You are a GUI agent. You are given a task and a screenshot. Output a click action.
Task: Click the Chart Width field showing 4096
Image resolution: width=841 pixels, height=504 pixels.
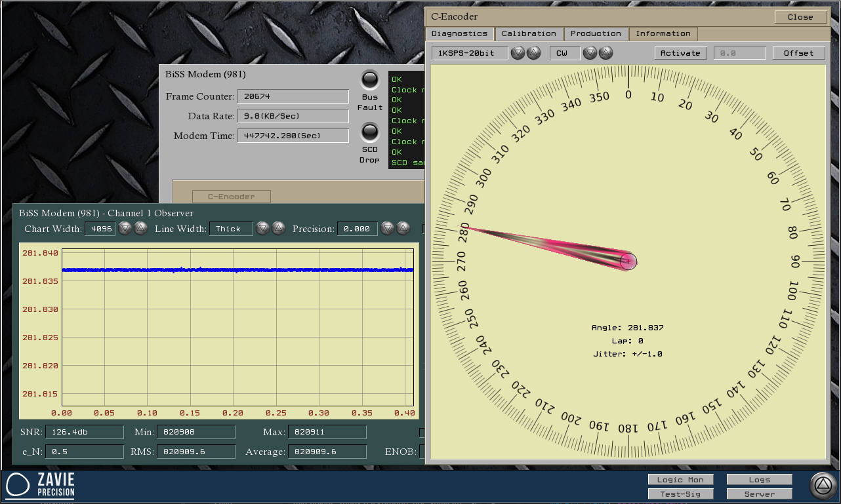[100, 229]
